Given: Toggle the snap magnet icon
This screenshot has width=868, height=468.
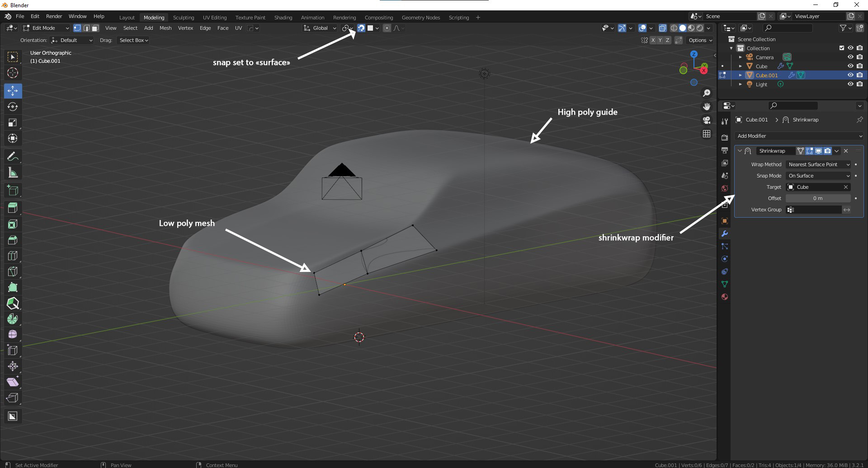Looking at the screenshot, I should [361, 28].
